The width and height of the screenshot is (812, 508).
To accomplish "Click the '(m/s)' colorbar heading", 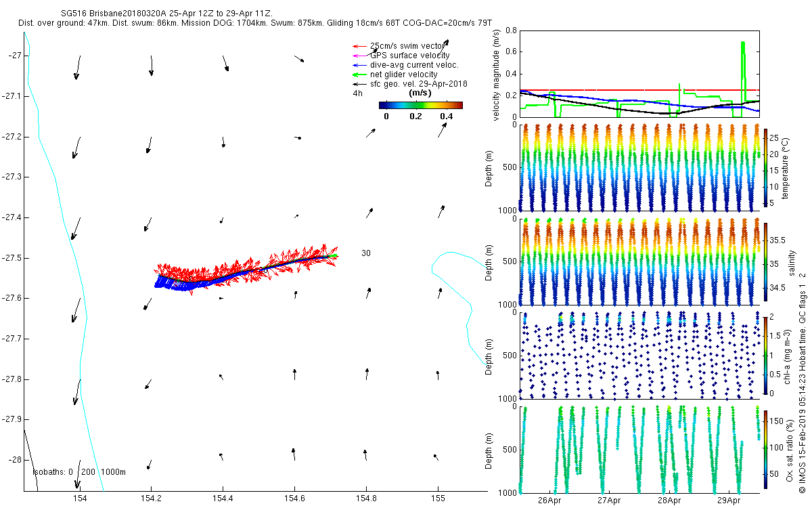I will click(x=422, y=93).
